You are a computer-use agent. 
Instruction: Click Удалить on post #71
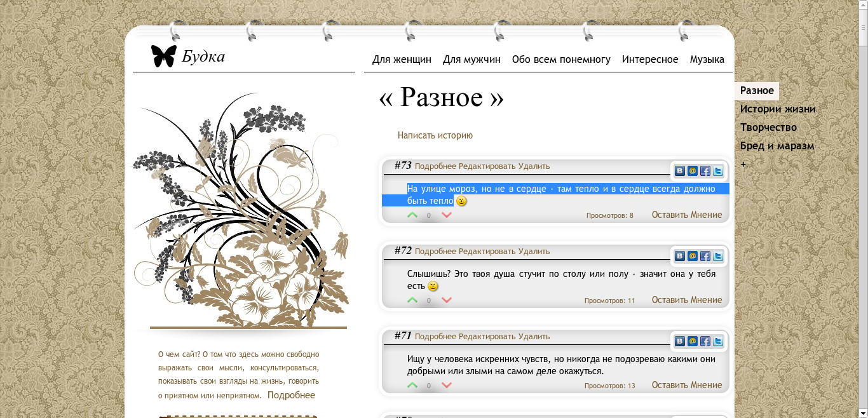click(534, 337)
